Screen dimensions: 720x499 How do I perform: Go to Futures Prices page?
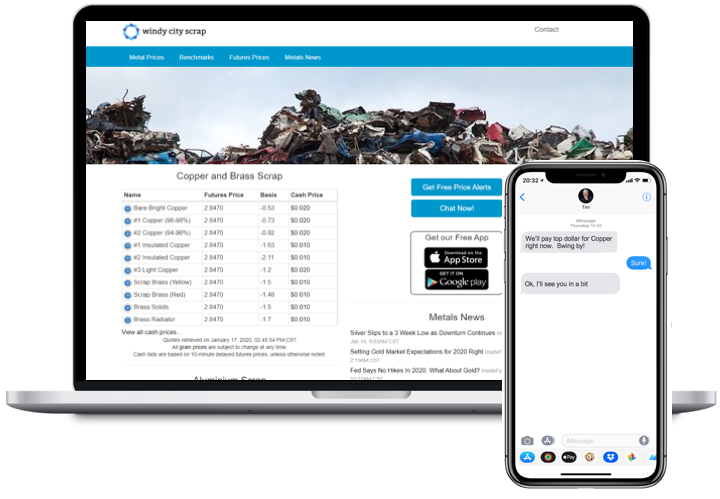249,57
